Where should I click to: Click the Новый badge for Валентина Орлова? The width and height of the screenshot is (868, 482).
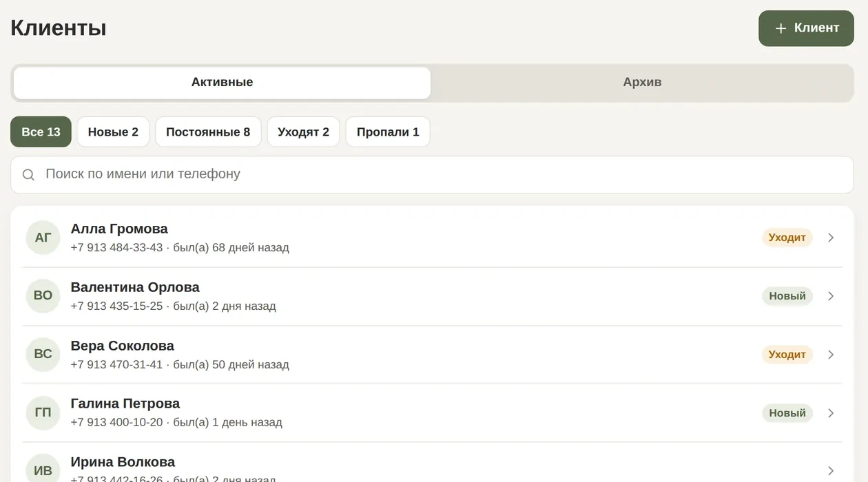coord(787,296)
